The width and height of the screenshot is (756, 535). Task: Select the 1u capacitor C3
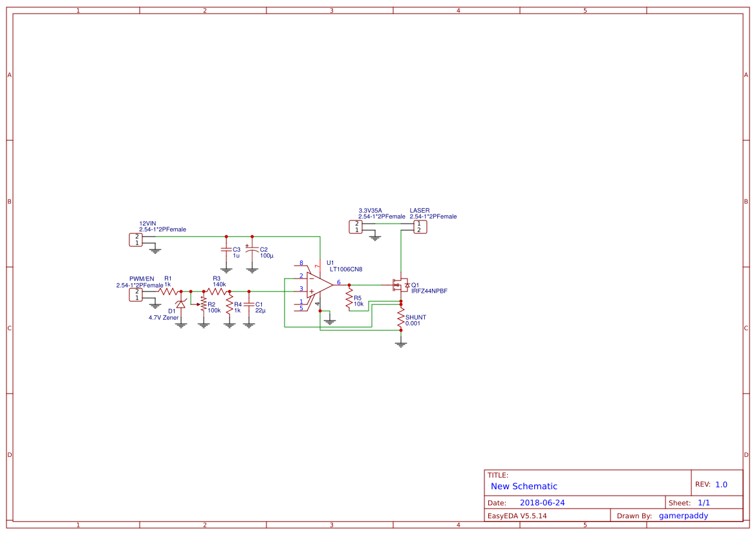(226, 251)
